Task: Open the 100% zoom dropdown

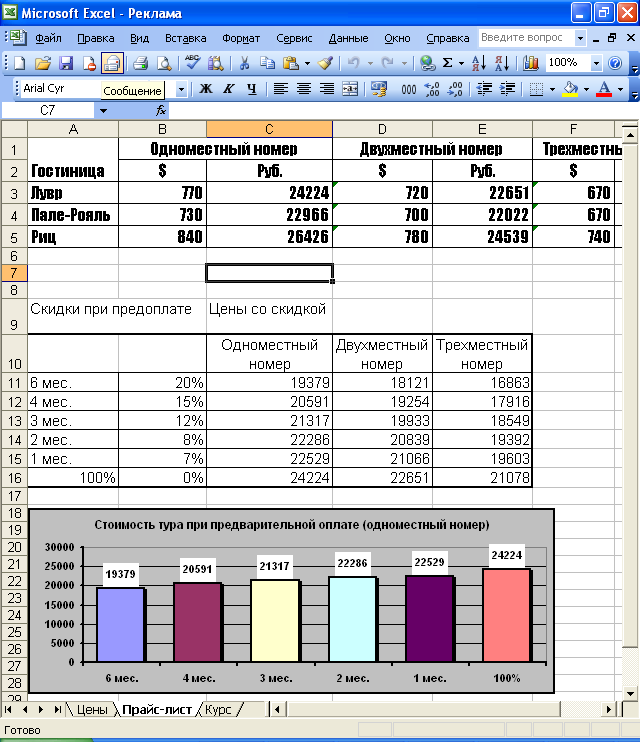Action: [596, 63]
